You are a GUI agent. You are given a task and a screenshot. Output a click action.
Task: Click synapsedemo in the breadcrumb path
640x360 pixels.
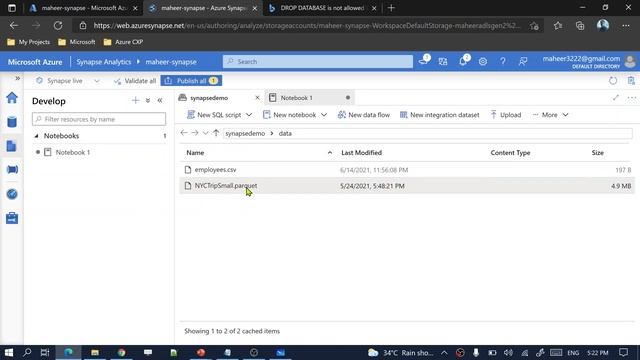pos(245,133)
